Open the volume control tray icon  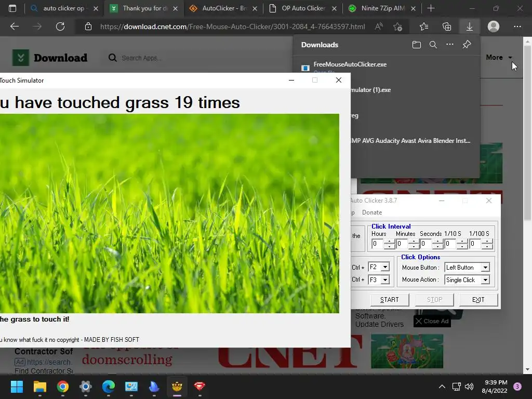pyautogui.click(x=469, y=387)
